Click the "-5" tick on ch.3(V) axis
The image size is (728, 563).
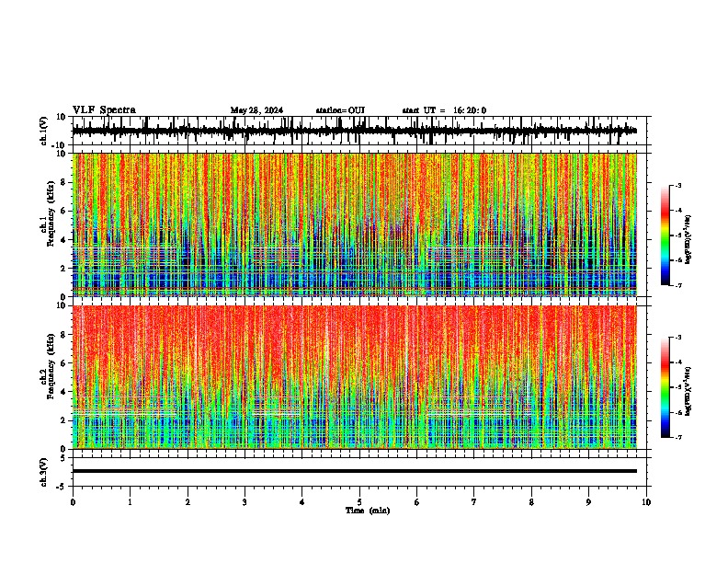[62, 487]
